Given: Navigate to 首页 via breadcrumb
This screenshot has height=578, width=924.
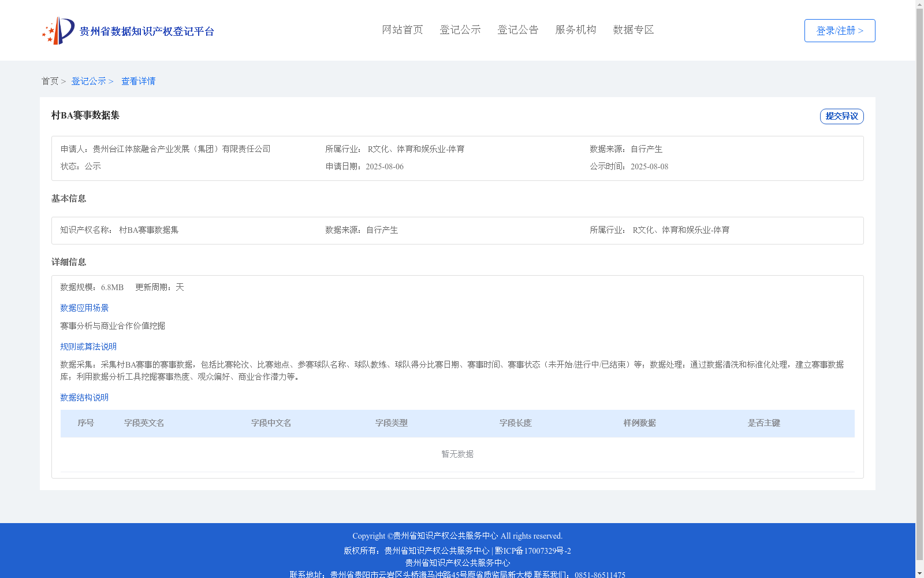Looking at the screenshot, I should [x=50, y=81].
